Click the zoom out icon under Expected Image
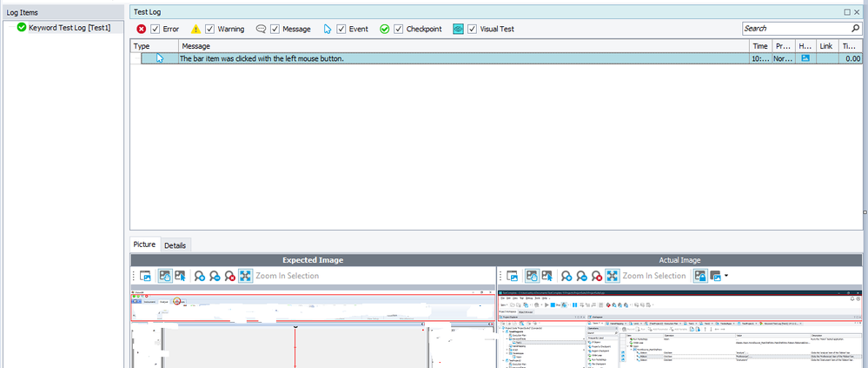This screenshot has height=368, width=868. (x=215, y=276)
